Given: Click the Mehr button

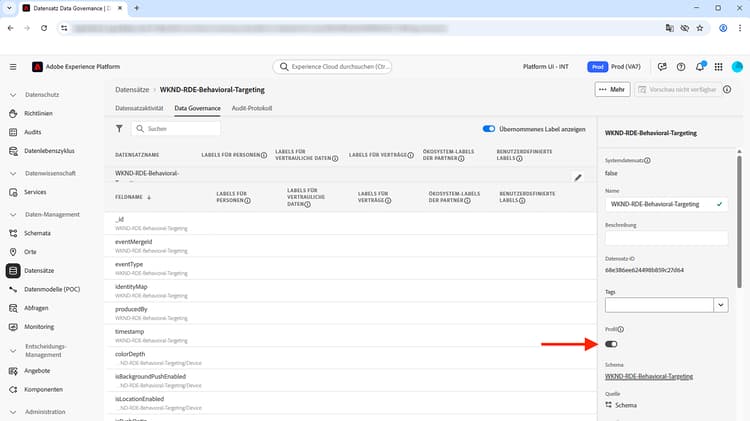Looking at the screenshot, I should 612,89.
